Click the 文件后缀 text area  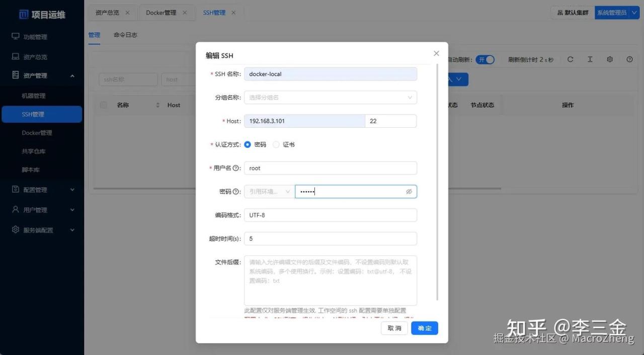(x=331, y=281)
